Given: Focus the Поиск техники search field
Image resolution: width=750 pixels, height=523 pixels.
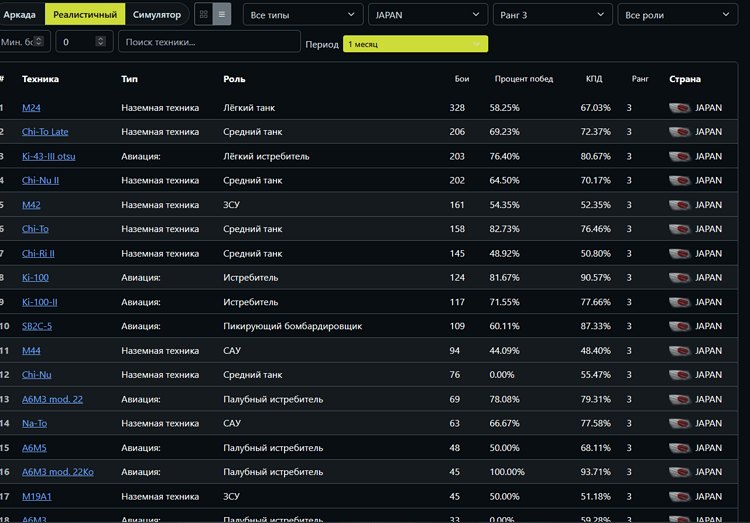Looking at the screenshot, I should pyautogui.click(x=209, y=42).
